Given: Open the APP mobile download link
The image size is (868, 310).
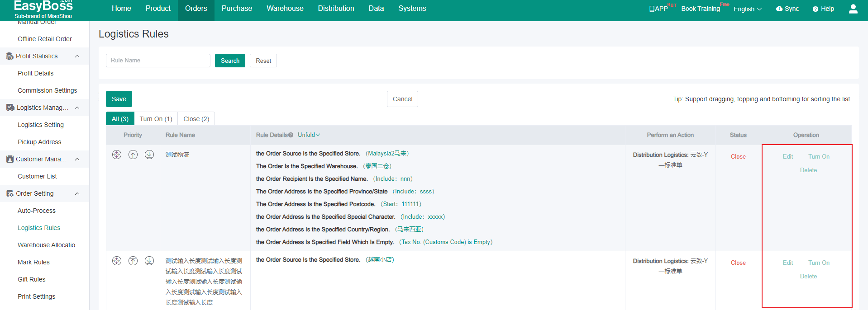Looking at the screenshot, I should tap(658, 9).
